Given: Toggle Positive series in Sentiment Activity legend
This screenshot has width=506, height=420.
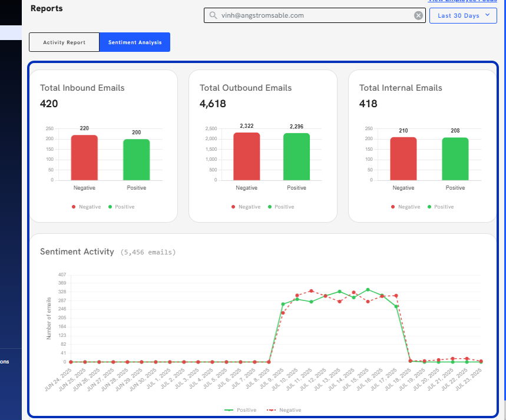Looking at the screenshot, I should click(240, 410).
